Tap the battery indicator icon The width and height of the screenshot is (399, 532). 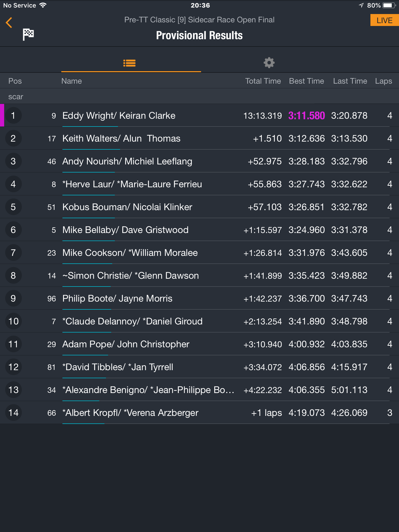tap(389, 5)
